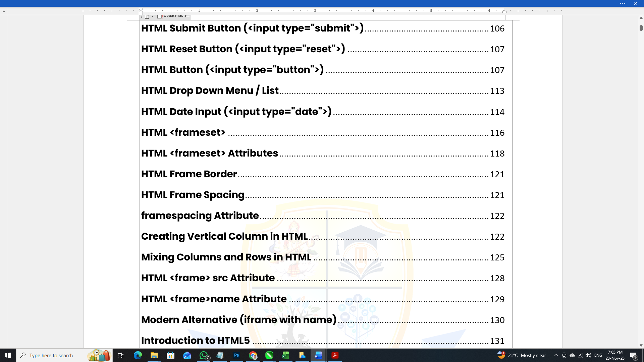This screenshot has width=644, height=362.
Task: Click the scrollbar down arrow to scroll
Action: coord(641,345)
